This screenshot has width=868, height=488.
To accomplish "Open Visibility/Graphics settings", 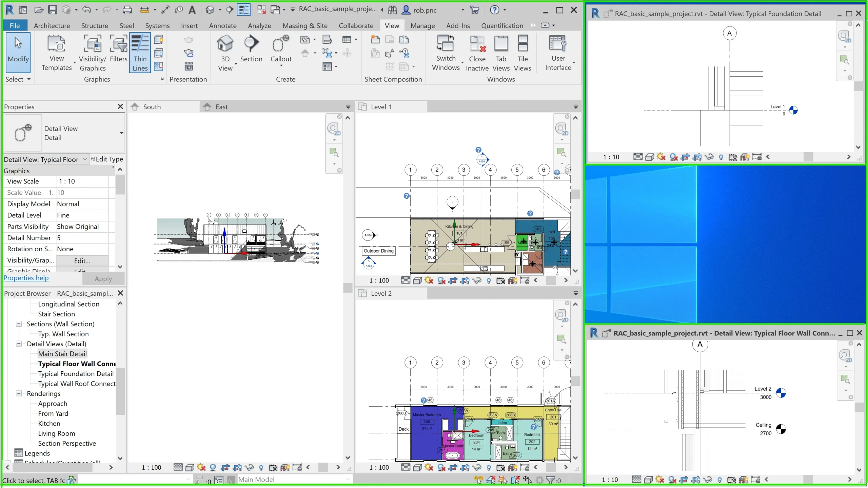I will [93, 53].
